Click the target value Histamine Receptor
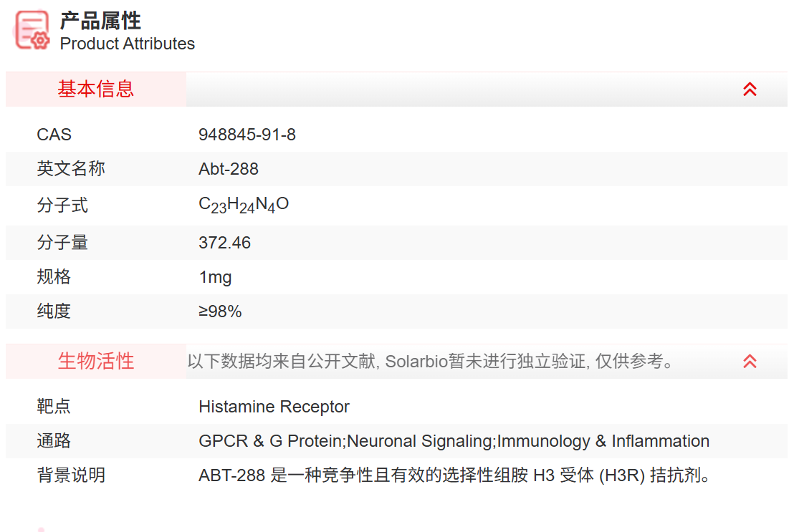Image resolution: width=794 pixels, height=532 pixels. [274, 407]
